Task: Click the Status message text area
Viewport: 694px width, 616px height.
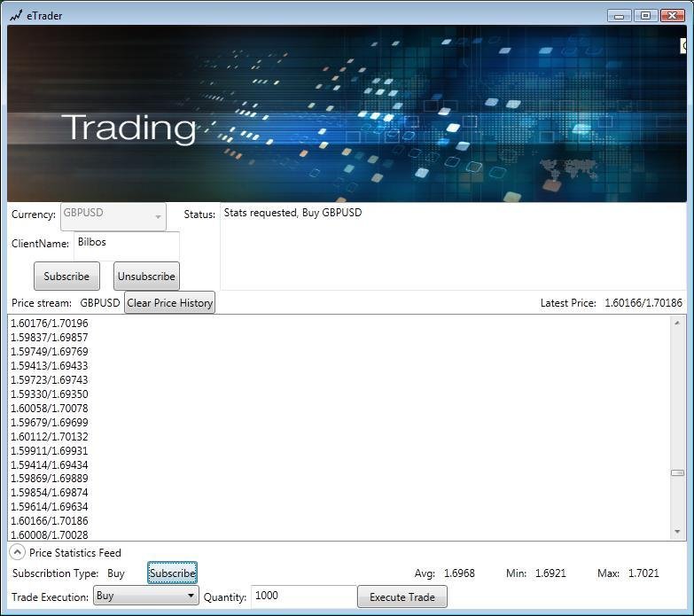Action: [453, 246]
